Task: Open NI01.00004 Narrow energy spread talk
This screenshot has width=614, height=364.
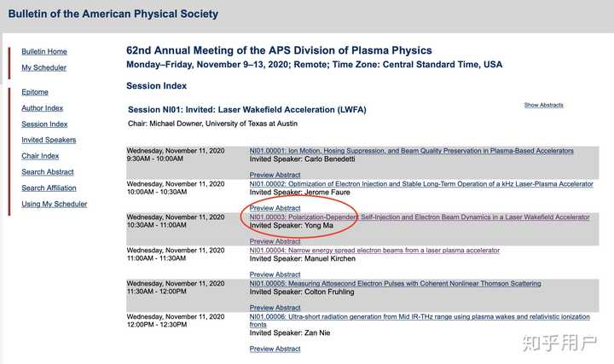Action: [x=374, y=251]
